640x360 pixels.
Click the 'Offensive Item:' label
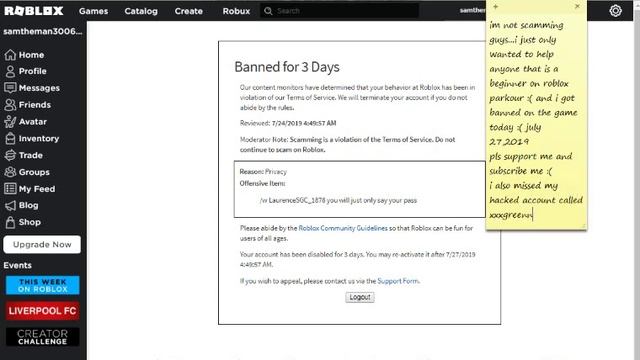tap(262, 183)
